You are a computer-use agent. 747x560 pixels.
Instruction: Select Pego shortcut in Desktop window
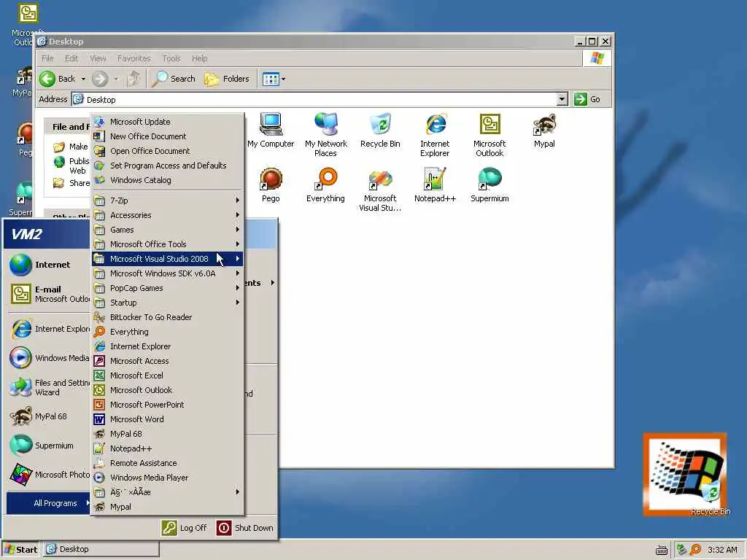271,184
